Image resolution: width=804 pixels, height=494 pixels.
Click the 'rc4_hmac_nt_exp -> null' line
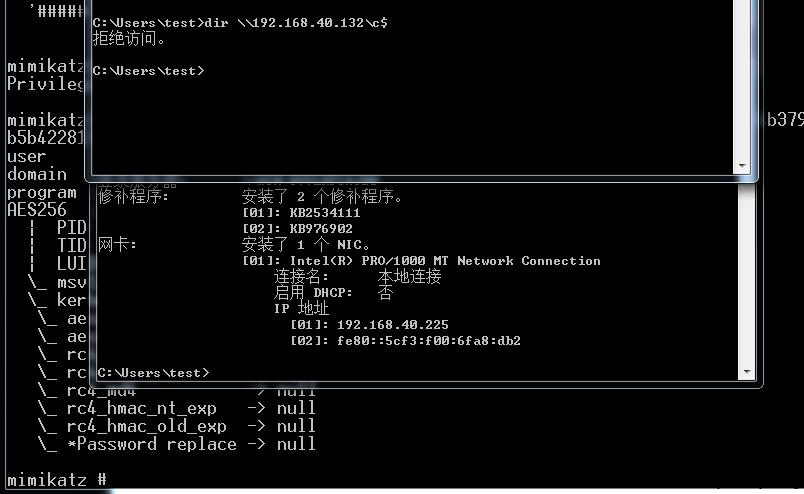(x=177, y=408)
